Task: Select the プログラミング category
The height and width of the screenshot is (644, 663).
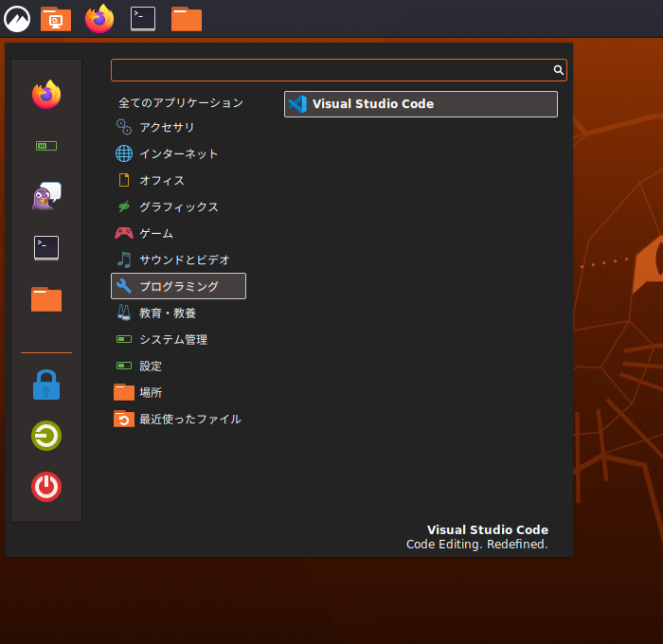Action: coord(178,286)
